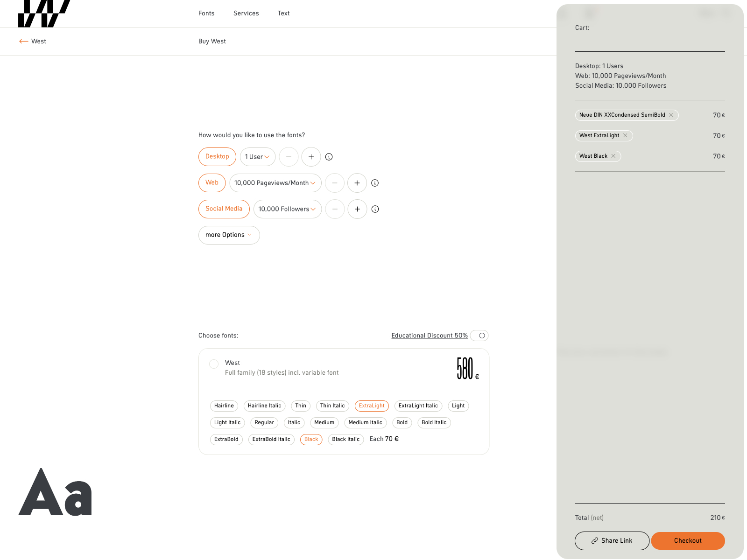
Task: Select the ExtraBold style chip
Action: (x=226, y=440)
